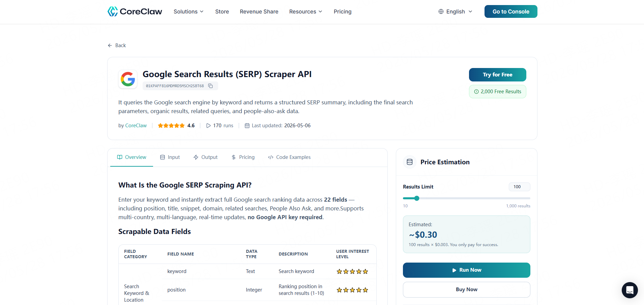Click the star rating 4.6
Image resolution: width=644 pixels, height=305 pixels.
176,126
